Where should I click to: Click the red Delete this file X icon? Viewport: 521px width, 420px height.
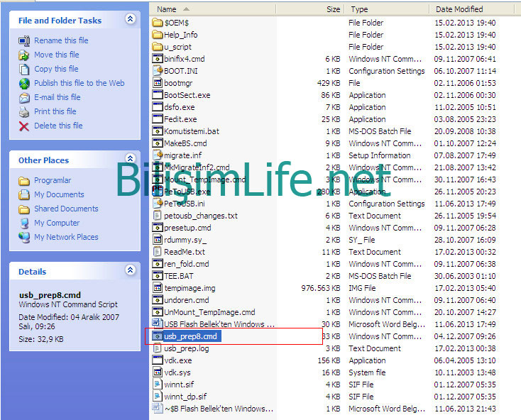(24, 126)
